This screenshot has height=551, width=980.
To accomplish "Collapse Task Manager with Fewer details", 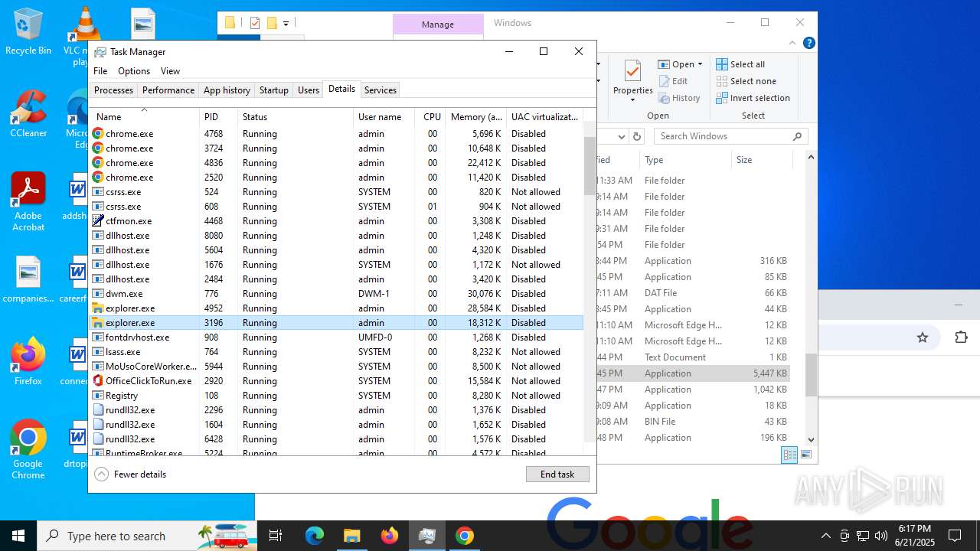I will [x=130, y=474].
